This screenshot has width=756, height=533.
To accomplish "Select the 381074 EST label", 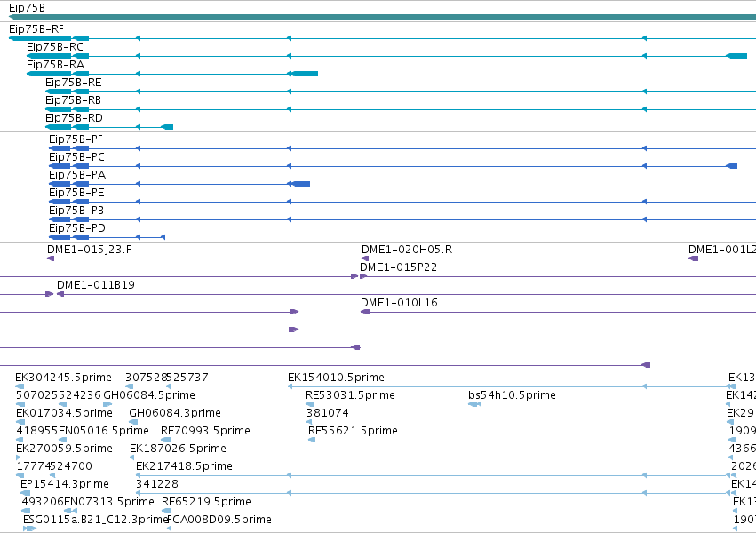I will (328, 413).
